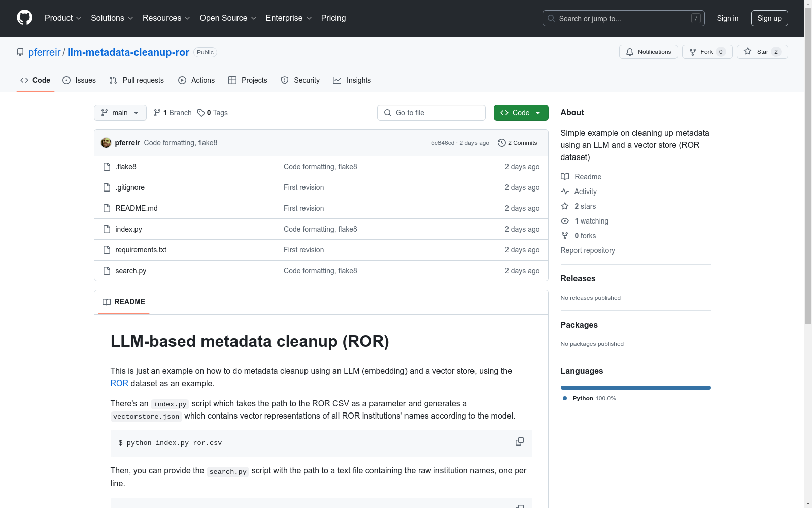Click the fork icon beside 0 forks

tap(565, 236)
